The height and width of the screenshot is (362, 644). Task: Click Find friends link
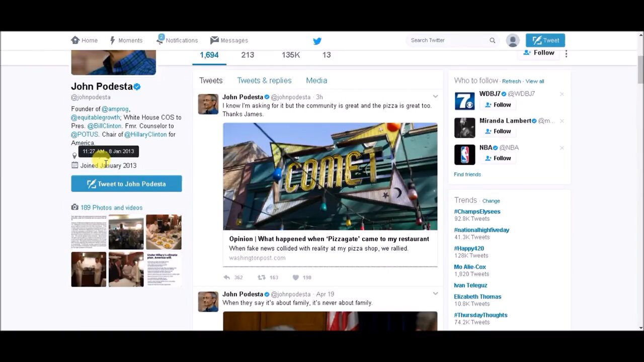click(467, 174)
